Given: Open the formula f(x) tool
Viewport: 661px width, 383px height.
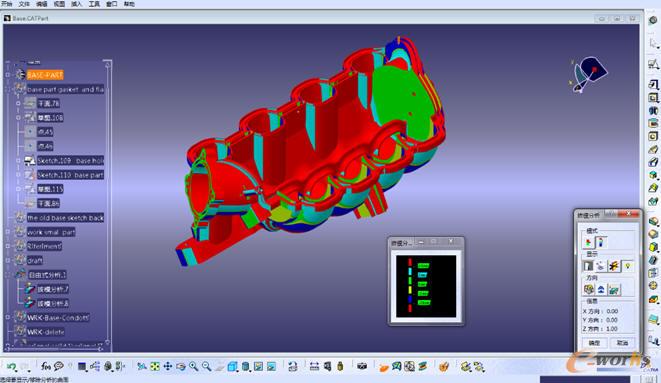Looking at the screenshot, I should pyautogui.click(x=46, y=367).
